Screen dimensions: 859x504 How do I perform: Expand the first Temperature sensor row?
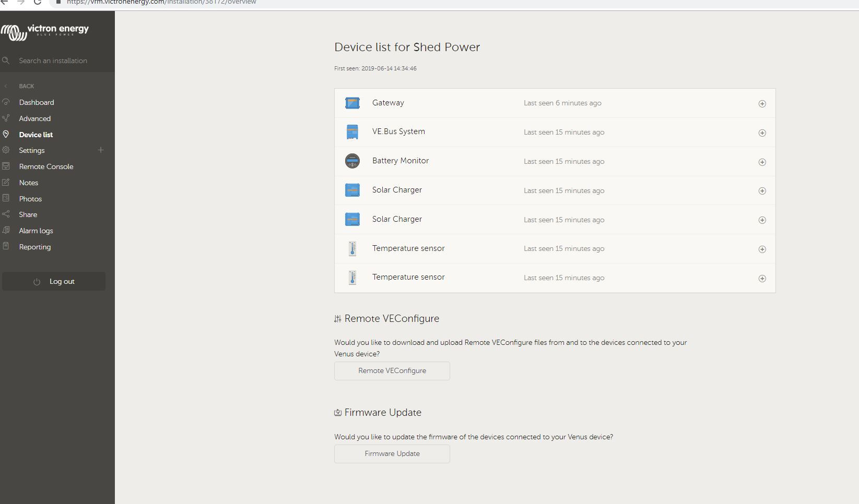[762, 249]
